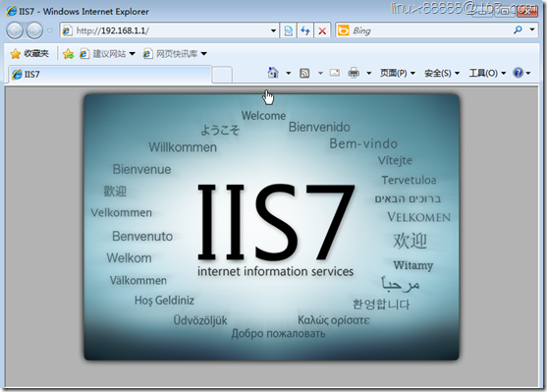Select the IIS7 browser tab
The height and width of the screenshot is (392, 547).
(x=110, y=75)
